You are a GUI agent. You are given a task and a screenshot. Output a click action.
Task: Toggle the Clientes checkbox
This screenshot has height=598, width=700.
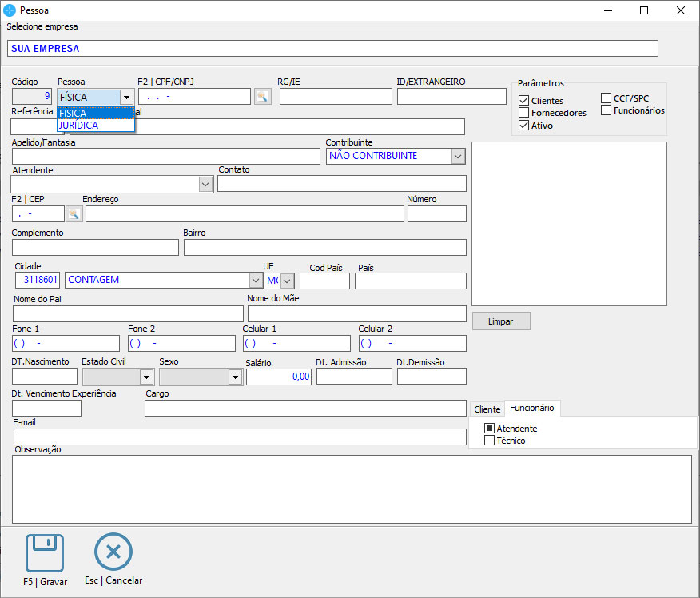tap(524, 101)
